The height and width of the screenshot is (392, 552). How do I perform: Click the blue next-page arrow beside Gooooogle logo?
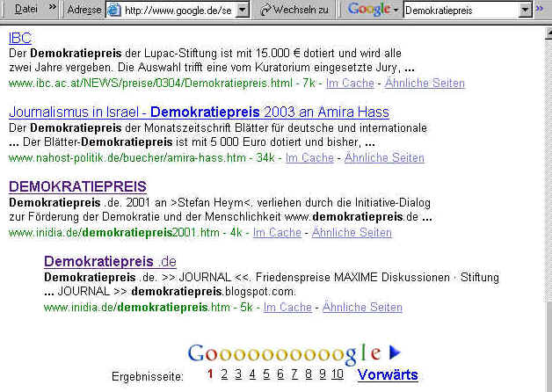[395, 352]
